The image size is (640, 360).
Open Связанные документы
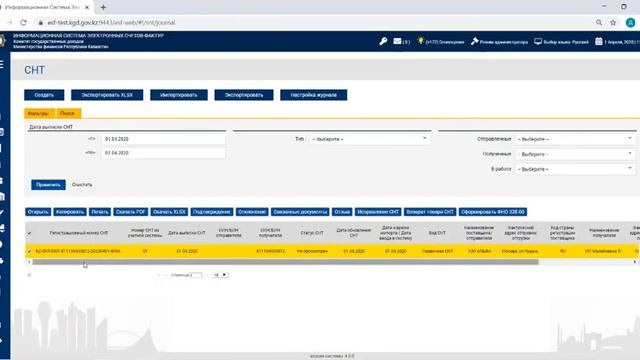tap(300, 212)
